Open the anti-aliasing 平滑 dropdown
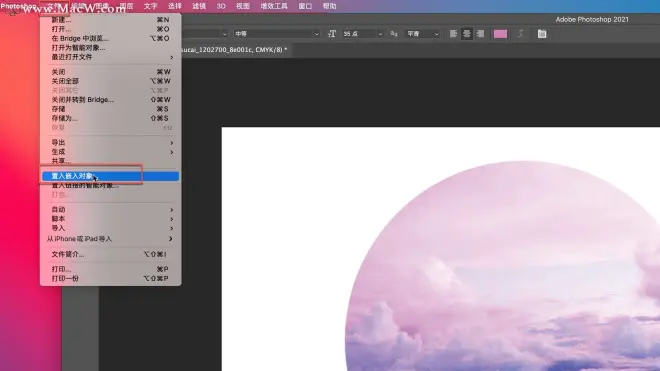The width and height of the screenshot is (660, 371). (422, 34)
